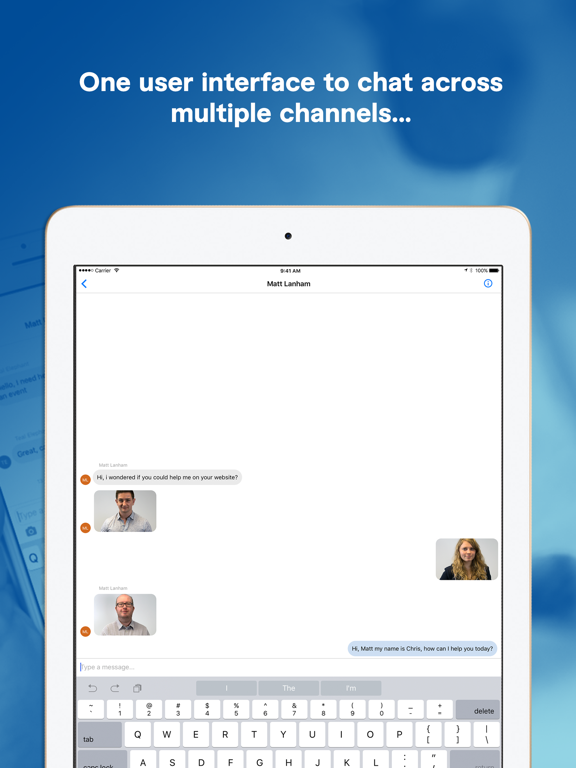This screenshot has height=768, width=576.
Task: Tap the delete key
Action: [478, 710]
